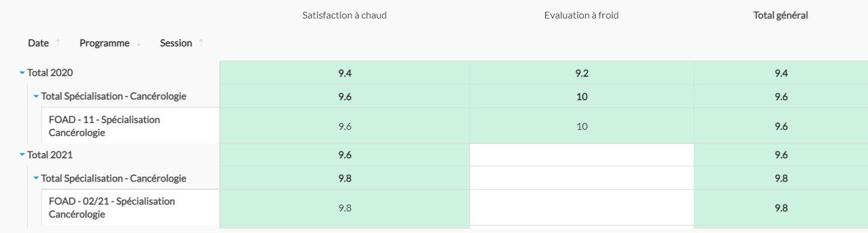The height and width of the screenshot is (233, 868).
Task: Click the Session sort arrow icon
Action: (201, 43)
